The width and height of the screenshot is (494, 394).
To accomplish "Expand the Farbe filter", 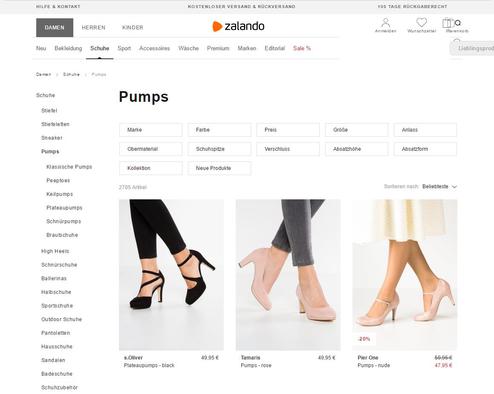I will click(219, 130).
